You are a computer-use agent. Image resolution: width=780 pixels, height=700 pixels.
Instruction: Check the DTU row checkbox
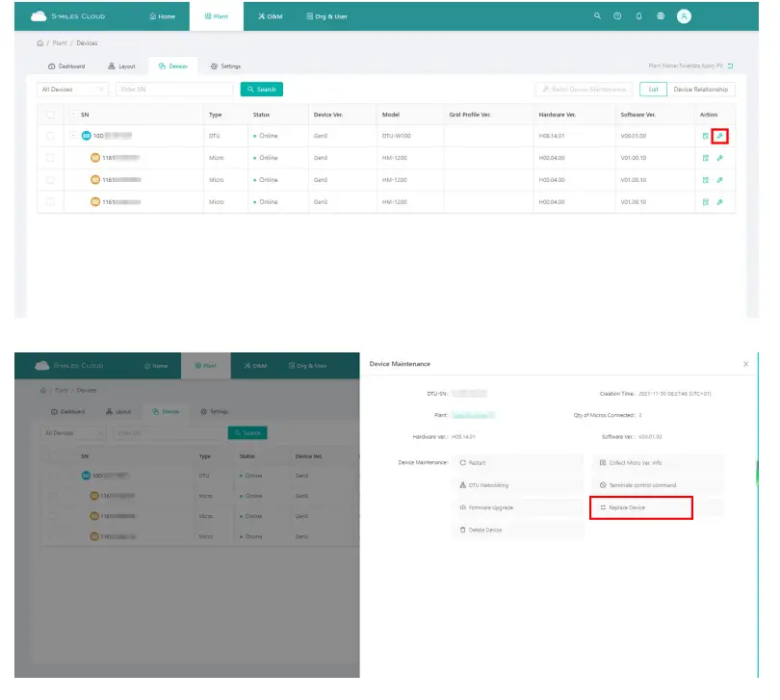pos(50,136)
